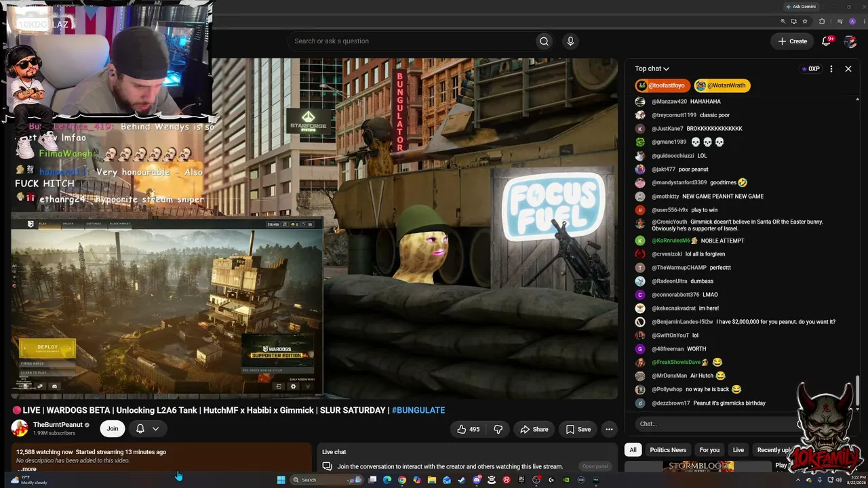Screen dimensions: 868x488
Task: Save the video to a playlist
Action: [x=578, y=429]
